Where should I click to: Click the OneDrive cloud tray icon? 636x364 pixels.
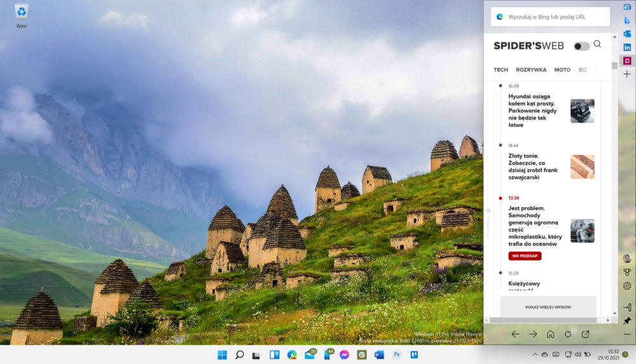(545, 354)
